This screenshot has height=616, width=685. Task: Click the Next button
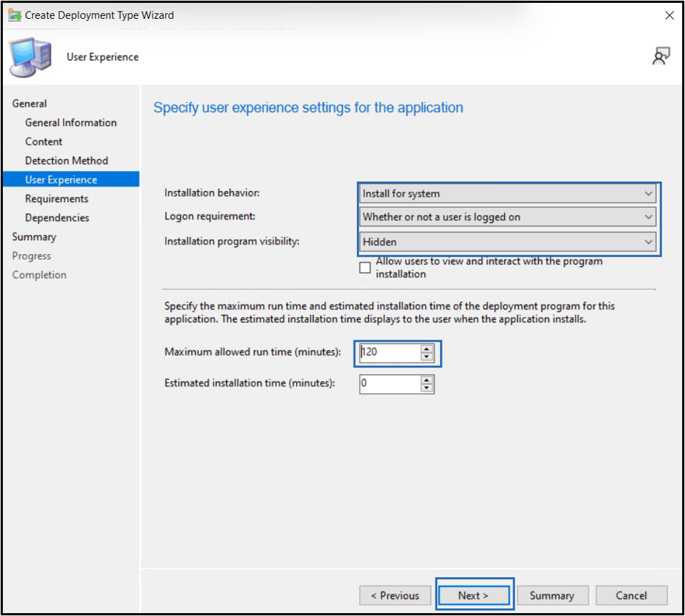coord(474,596)
